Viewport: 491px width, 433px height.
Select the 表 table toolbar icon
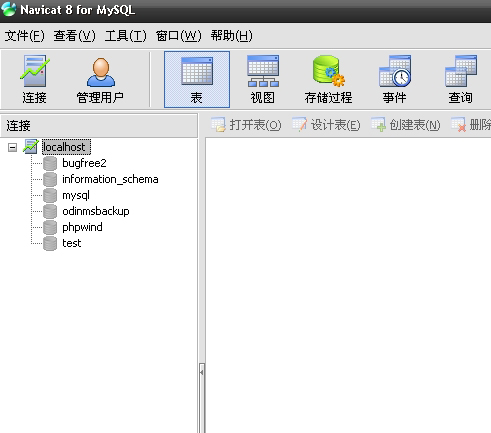coord(197,80)
